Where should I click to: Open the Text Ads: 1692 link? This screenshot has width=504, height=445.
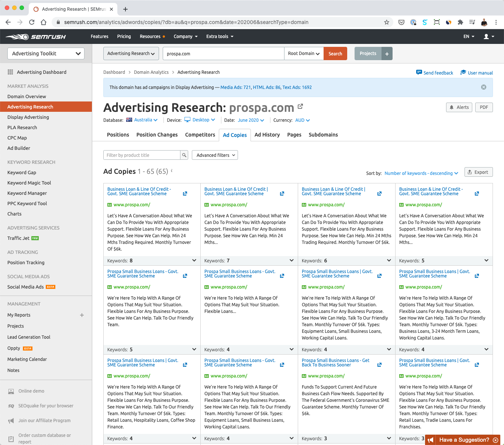tap(297, 87)
